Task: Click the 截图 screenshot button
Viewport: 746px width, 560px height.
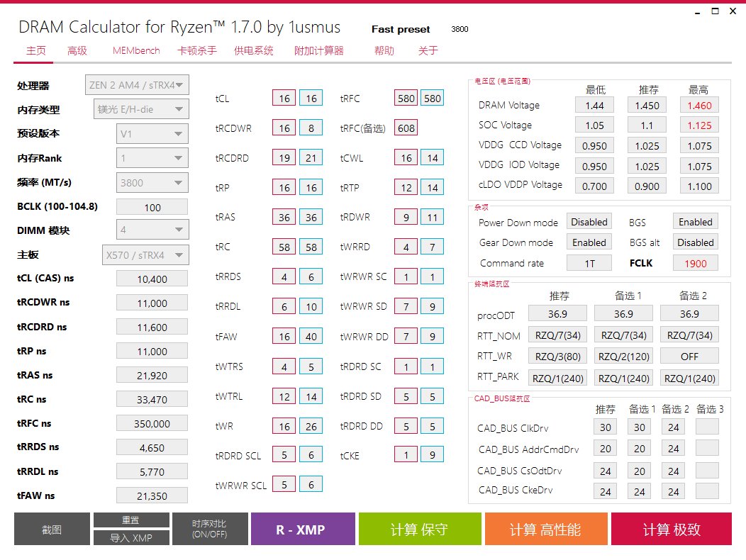Action: point(52,529)
